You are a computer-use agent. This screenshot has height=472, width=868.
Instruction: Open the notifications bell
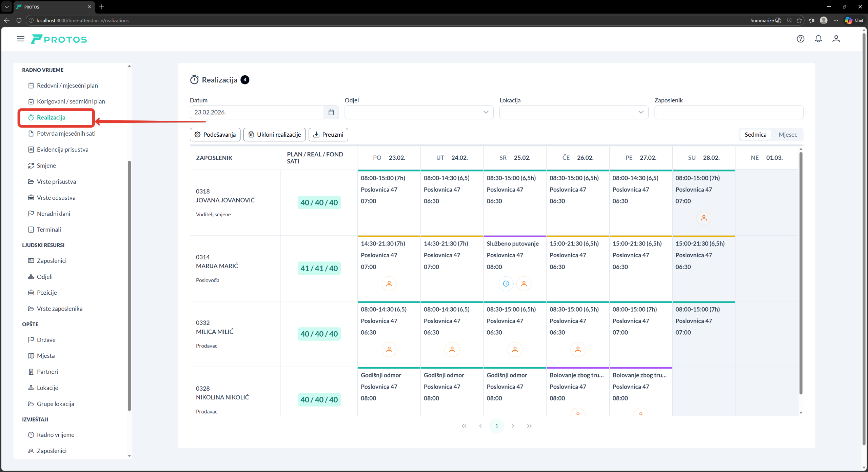[x=818, y=39]
